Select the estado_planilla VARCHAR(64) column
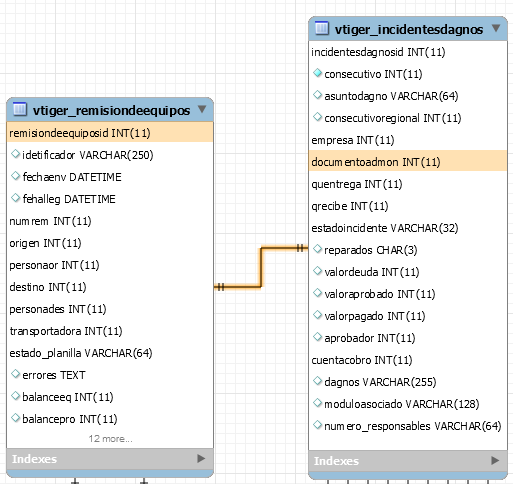Viewport: 513px width, 484px height. tap(81, 353)
